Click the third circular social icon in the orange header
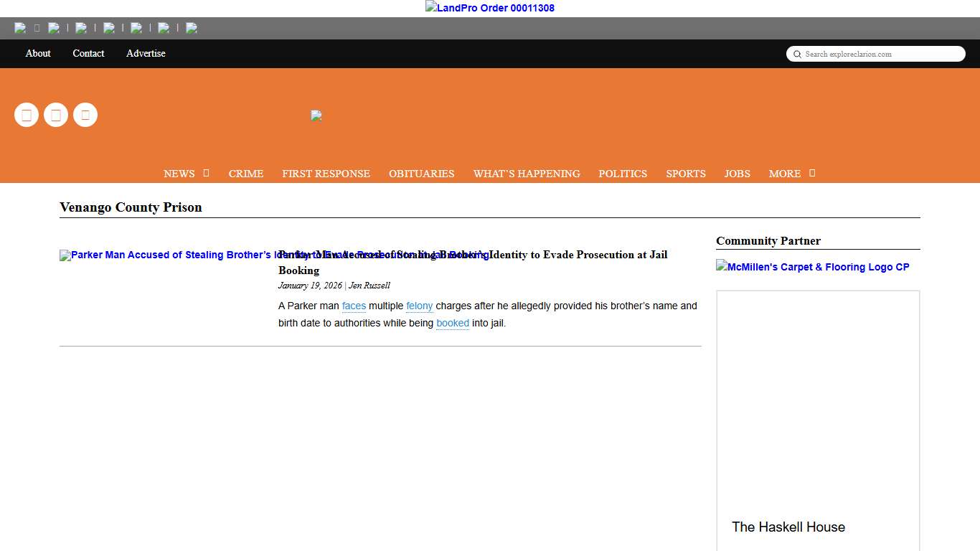Viewport: 980px width, 551px height. tap(85, 115)
